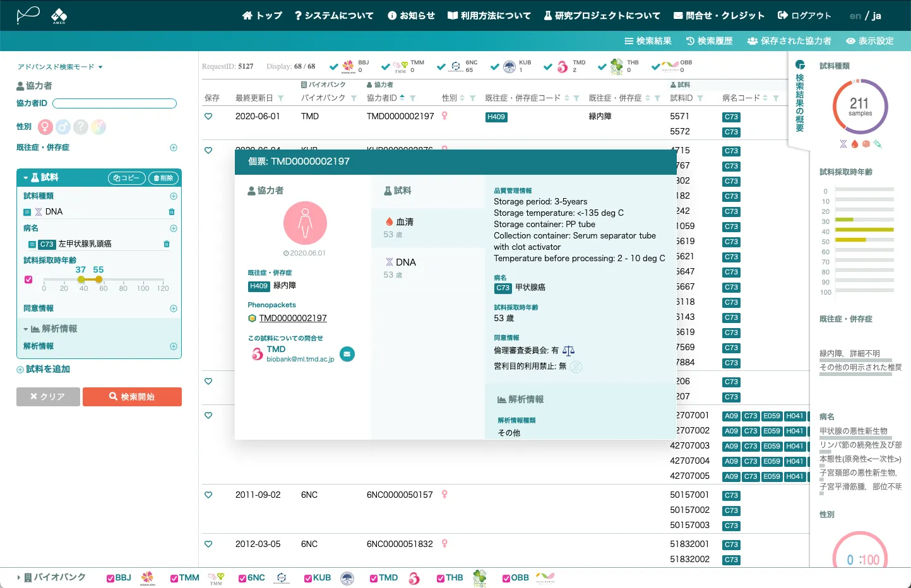Select the female sex filter icon
Screen dimensions: 911x588
click(x=45, y=127)
